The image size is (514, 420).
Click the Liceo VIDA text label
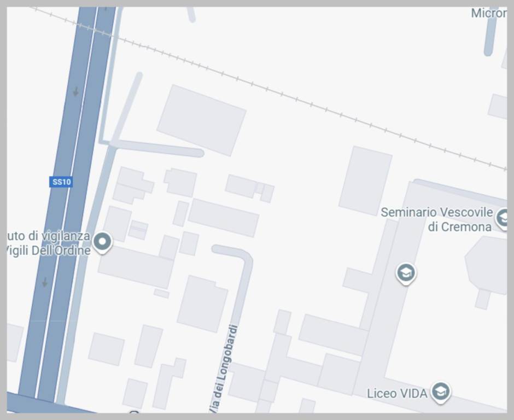coord(397,393)
